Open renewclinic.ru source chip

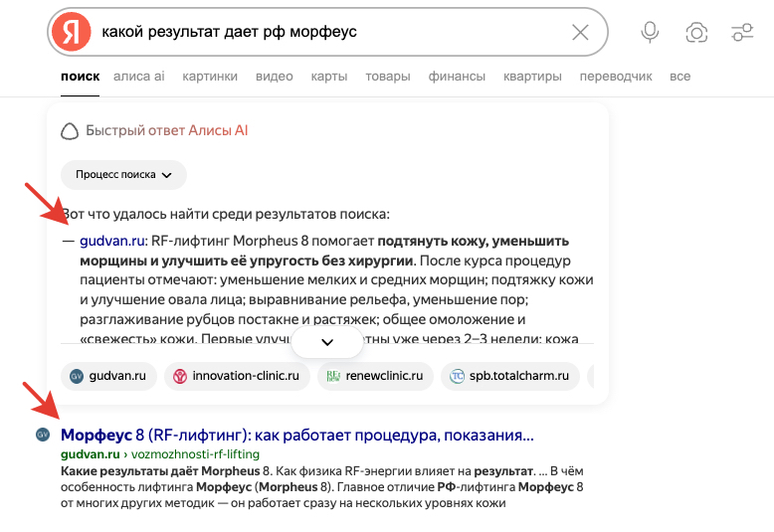point(375,376)
